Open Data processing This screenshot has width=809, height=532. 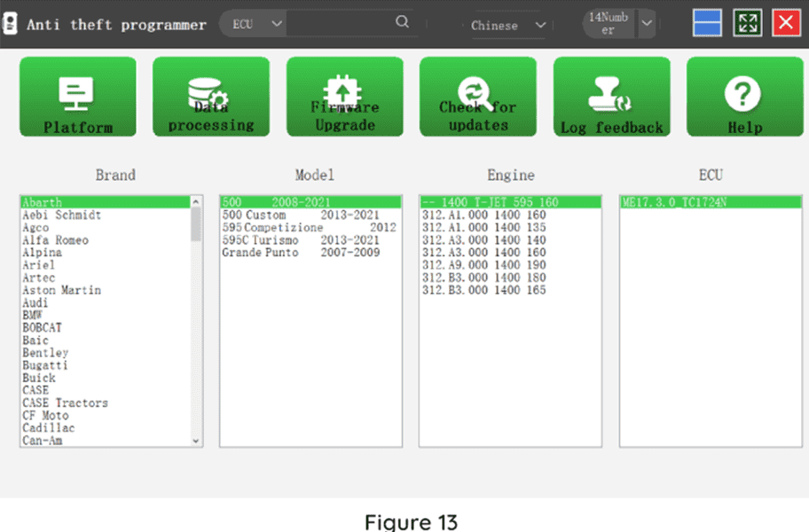(211, 97)
